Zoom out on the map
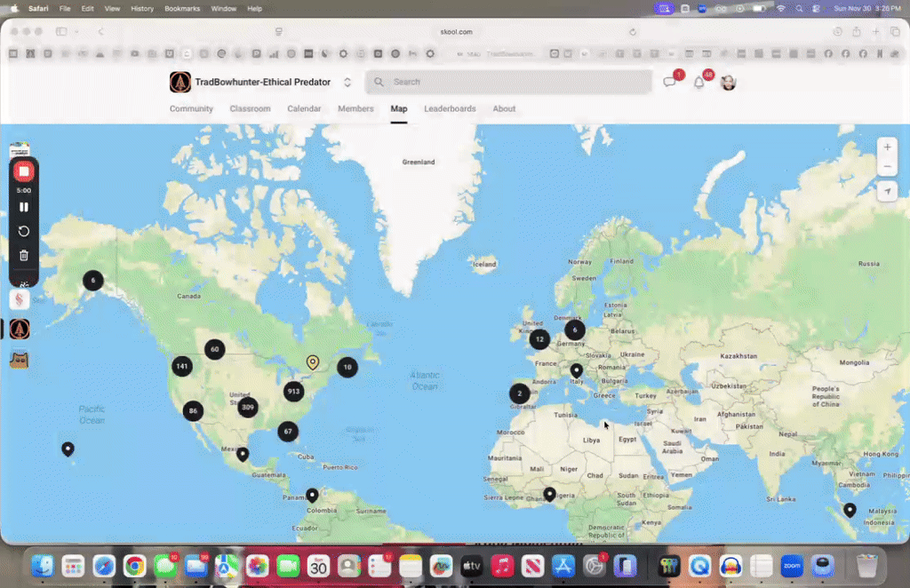The width and height of the screenshot is (910, 588). point(887,166)
